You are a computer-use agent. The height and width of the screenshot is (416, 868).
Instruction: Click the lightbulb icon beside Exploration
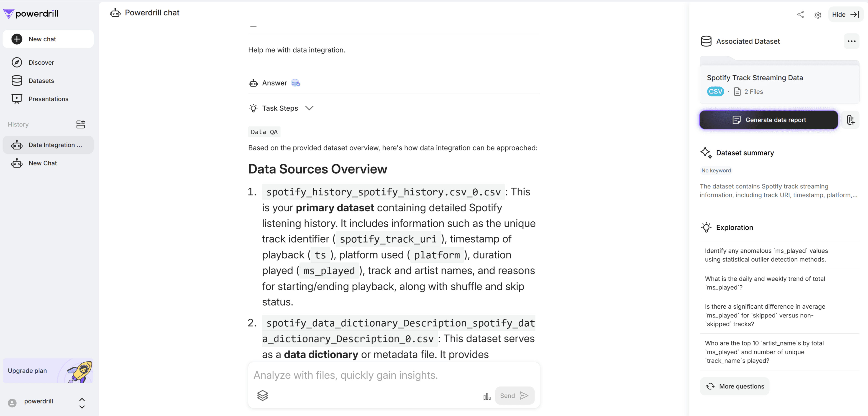(x=706, y=228)
